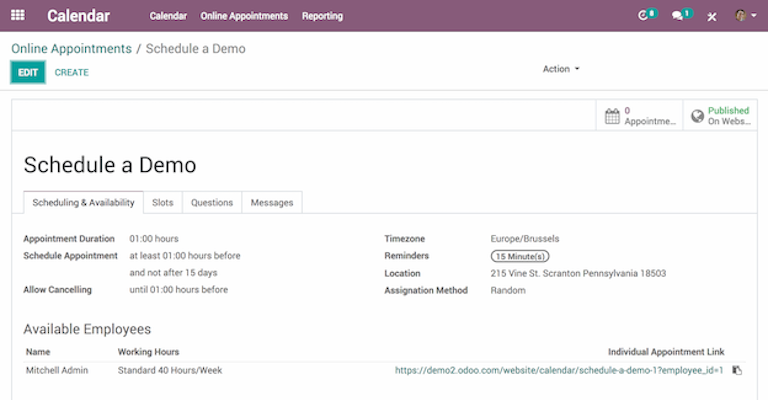Open the apps grid menu icon

tap(18, 15)
